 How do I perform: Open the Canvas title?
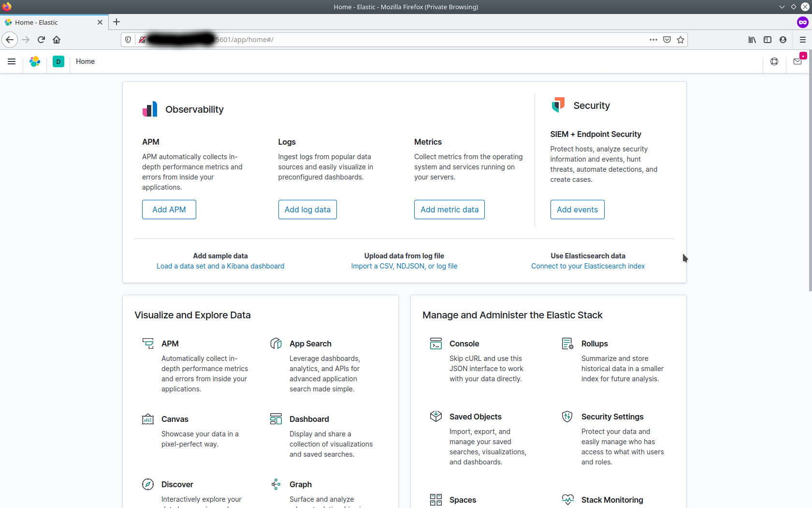click(x=175, y=419)
